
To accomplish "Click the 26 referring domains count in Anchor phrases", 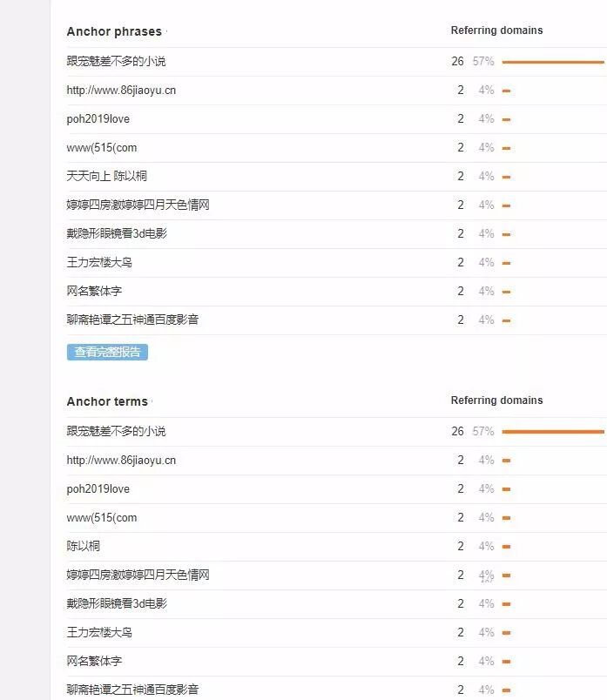I will point(457,61).
